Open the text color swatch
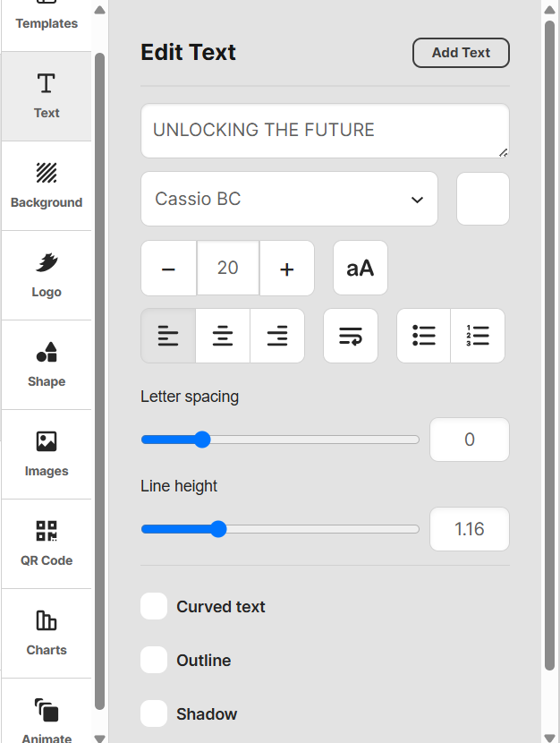This screenshot has height=743, width=560. point(483,199)
